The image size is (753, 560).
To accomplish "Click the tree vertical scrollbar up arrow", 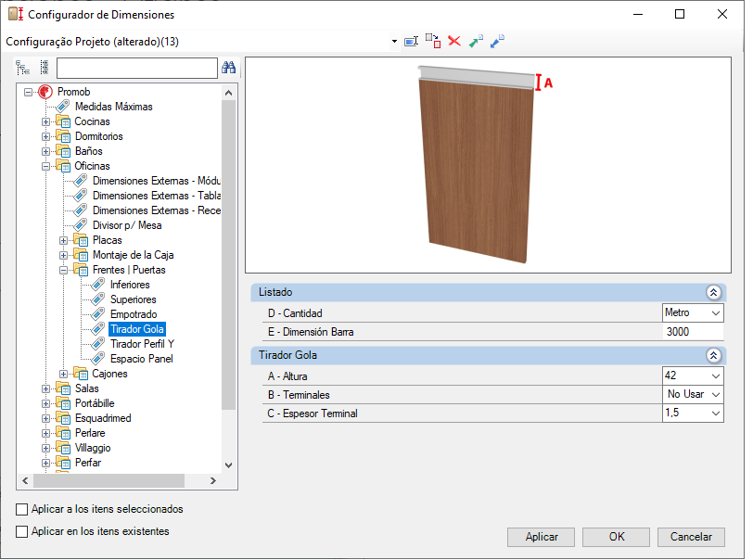I will pyautogui.click(x=228, y=93).
